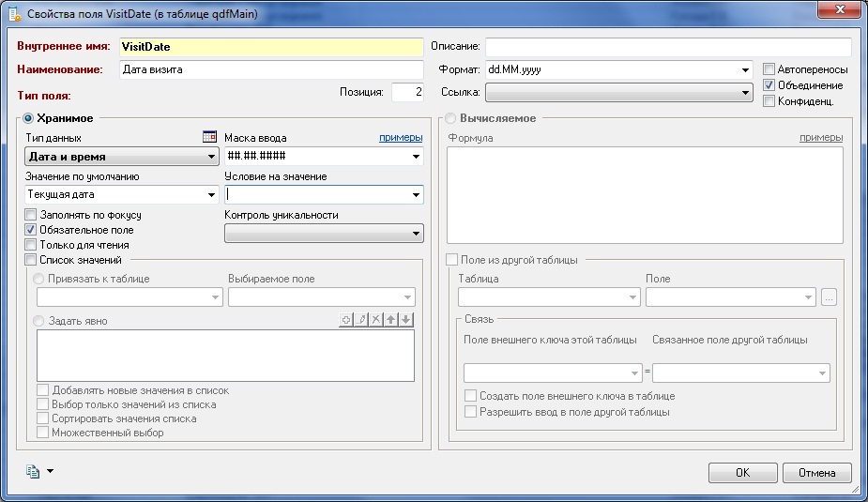Screen dimensions: 868x502
Task: Click the delete X icon in list toolbar
Action: point(376,320)
